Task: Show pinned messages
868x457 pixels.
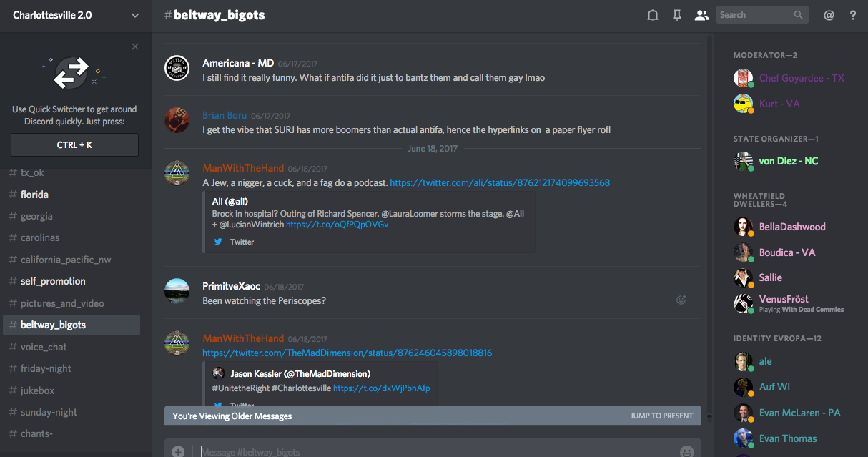Action: coord(676,15)
